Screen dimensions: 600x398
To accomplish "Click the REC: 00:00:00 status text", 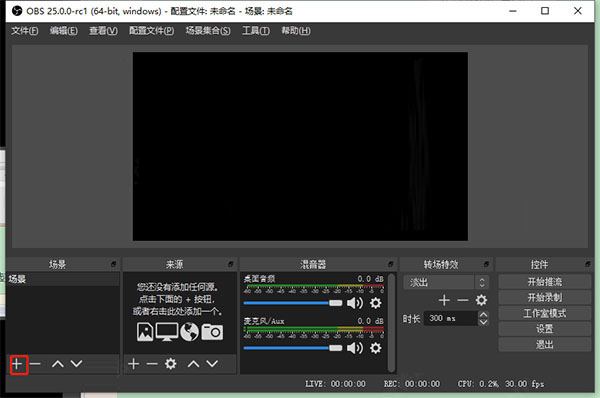I will [412, 383].
